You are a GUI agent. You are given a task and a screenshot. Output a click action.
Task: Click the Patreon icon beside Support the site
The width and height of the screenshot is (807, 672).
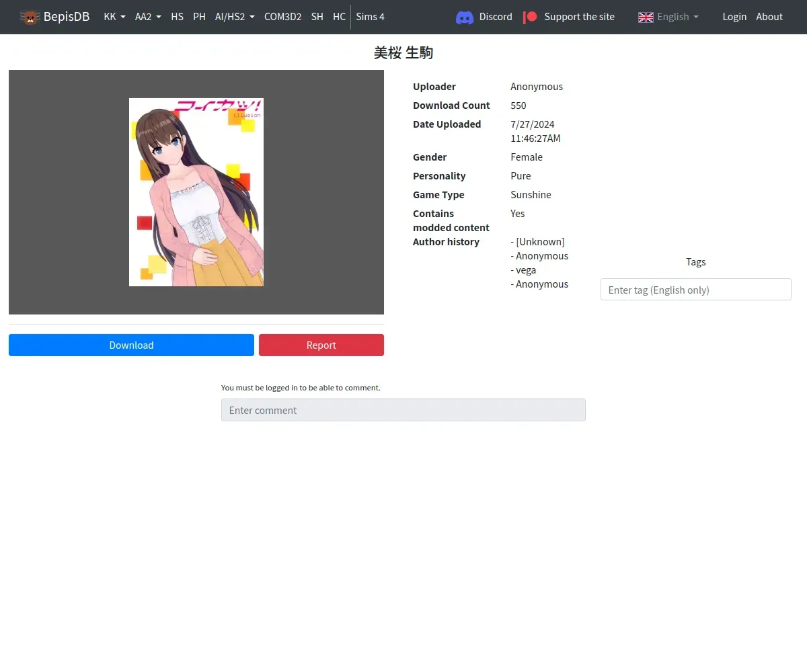click(x=531, y=17)
